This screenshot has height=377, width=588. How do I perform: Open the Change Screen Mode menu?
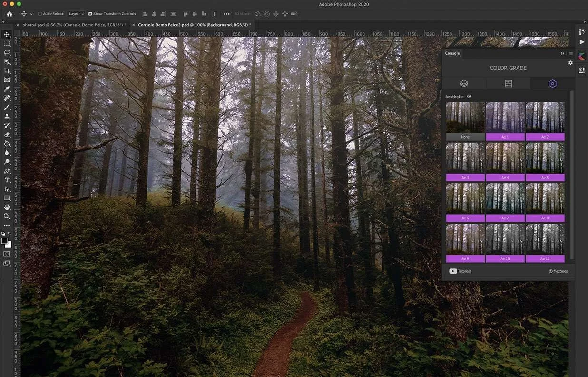[x=7, y=263]
